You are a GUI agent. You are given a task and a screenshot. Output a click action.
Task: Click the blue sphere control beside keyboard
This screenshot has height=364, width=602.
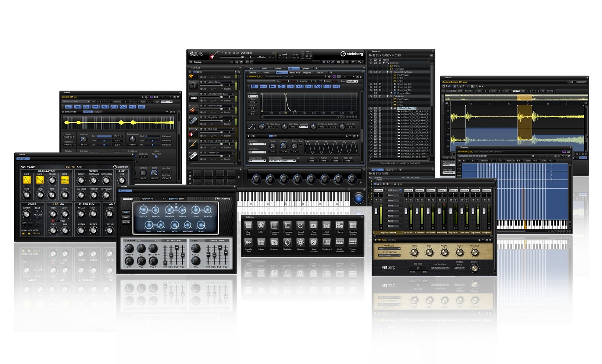(x=359, y=198)
